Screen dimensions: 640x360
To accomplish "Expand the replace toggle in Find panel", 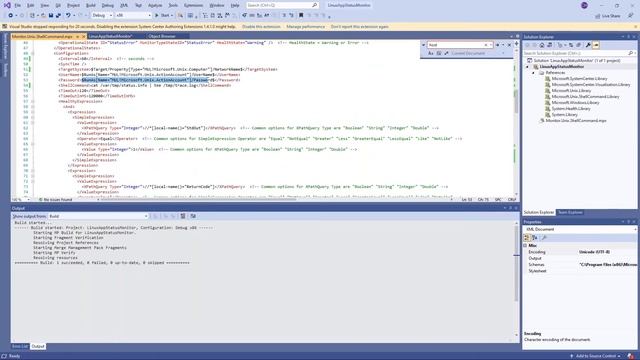I will 423,45.
